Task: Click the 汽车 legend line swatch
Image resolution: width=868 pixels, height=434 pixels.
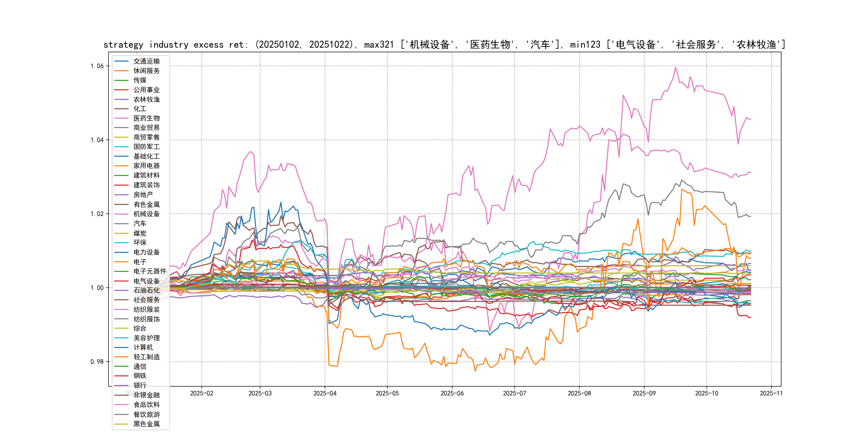Action: tap(121, 224)
